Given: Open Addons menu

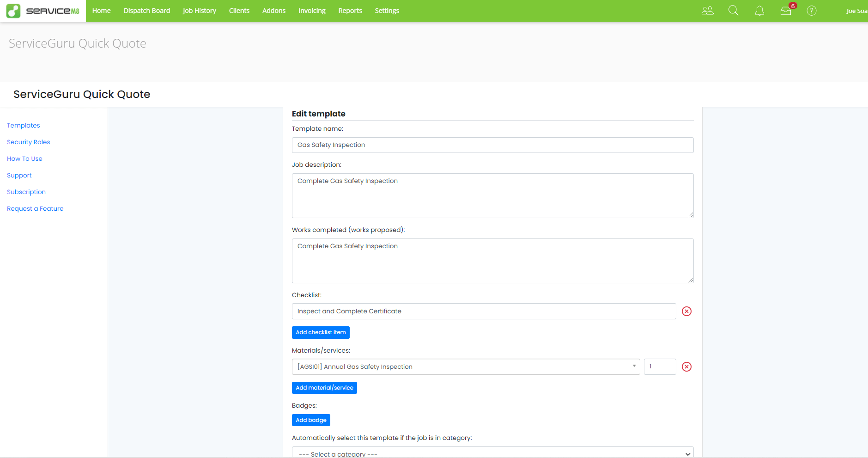Looking at the screenshot, I should click(x=274, y=11).
